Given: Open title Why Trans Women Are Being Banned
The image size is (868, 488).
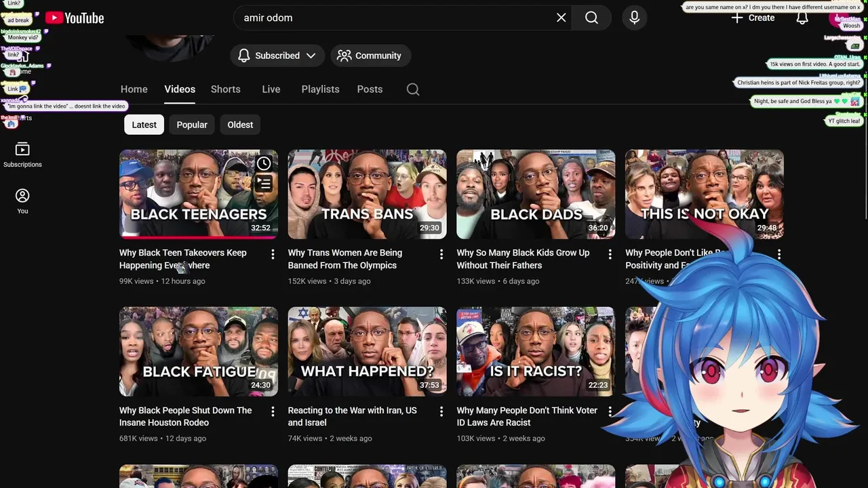Looking at the screenshot, I should (x=345, y=259).
